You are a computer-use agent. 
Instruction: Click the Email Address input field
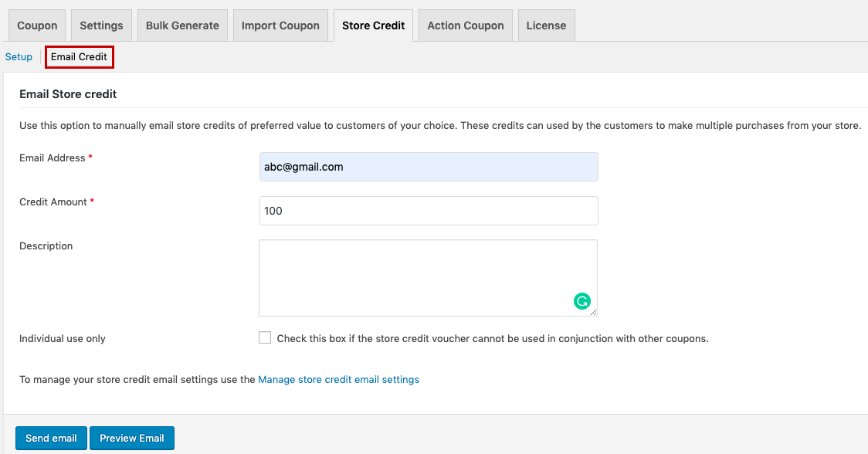(x=429, y=167)
